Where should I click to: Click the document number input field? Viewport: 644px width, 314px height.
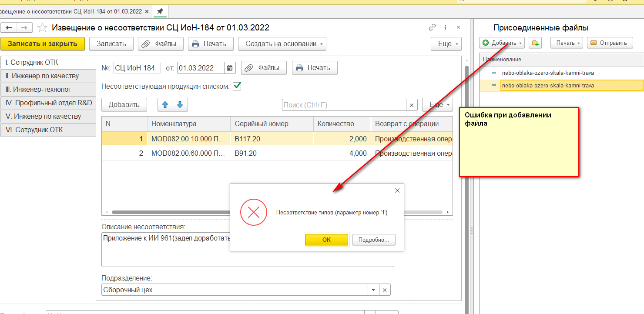coord(137,68)
